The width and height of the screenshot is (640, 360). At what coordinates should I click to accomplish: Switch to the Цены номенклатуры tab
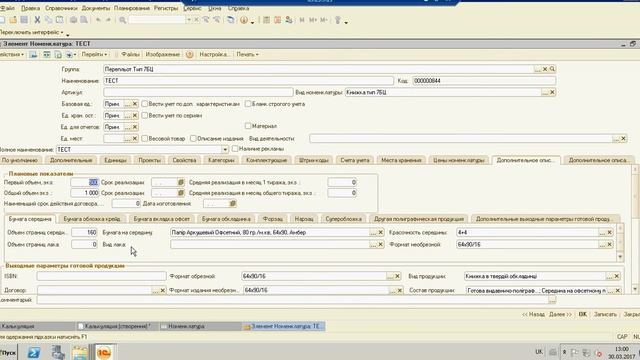(x=459, y=160)
